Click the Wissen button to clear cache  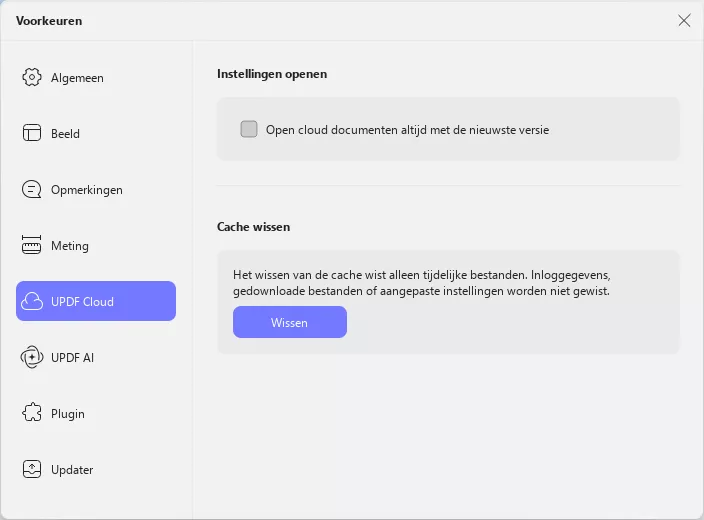[x=290, y=322]
